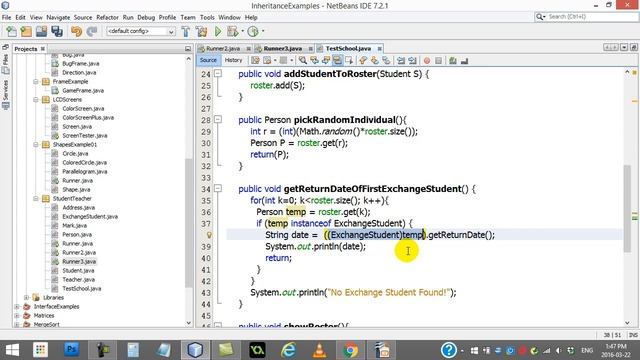Screen dimensions: 640x360
Task: Click the editor vertical scrollbar
Action: pyautogui.click(x=627, y=208)
